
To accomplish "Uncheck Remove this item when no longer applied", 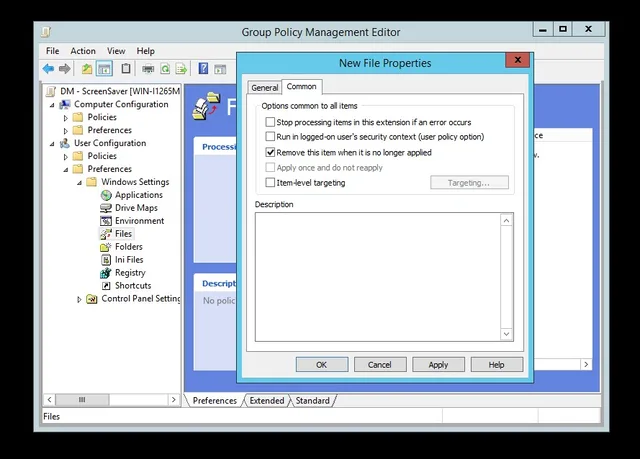I will [270, 152].
